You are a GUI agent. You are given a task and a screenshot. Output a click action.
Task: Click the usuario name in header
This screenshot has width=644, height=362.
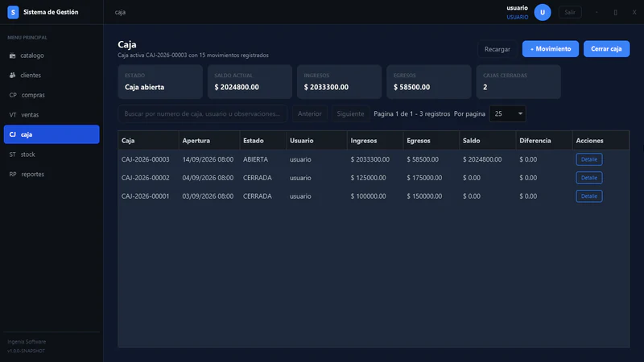coord(517,8)
